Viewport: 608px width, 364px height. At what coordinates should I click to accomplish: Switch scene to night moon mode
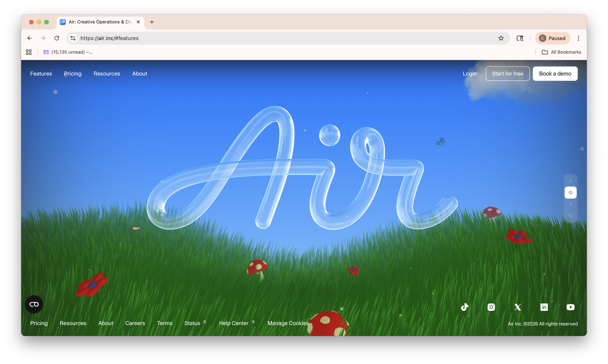point(570,215)
